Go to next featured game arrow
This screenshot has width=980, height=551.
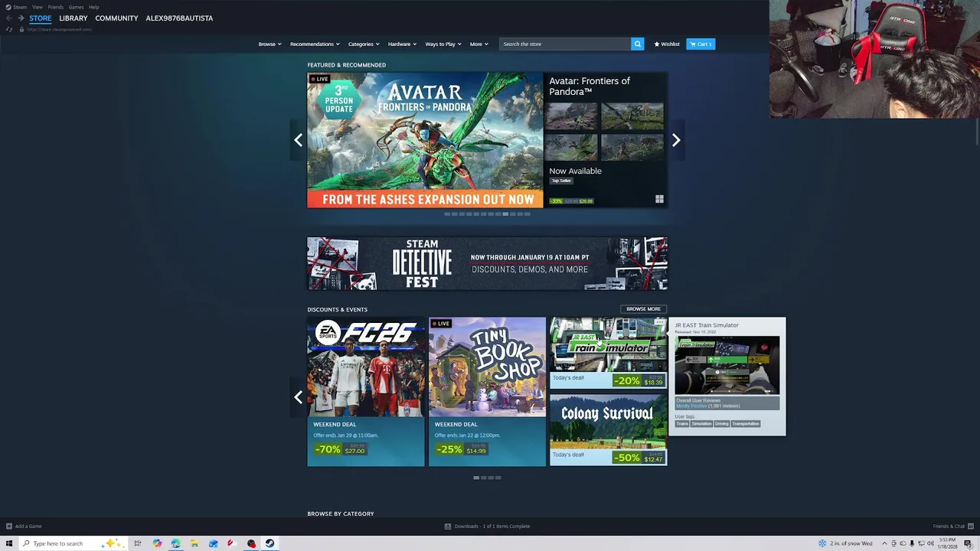point(676,140)
